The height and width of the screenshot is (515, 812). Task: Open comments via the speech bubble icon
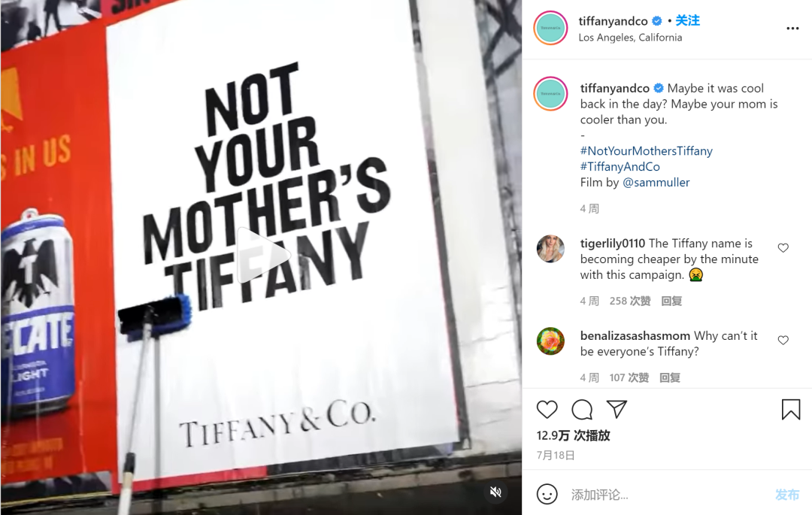click(582, 410)
